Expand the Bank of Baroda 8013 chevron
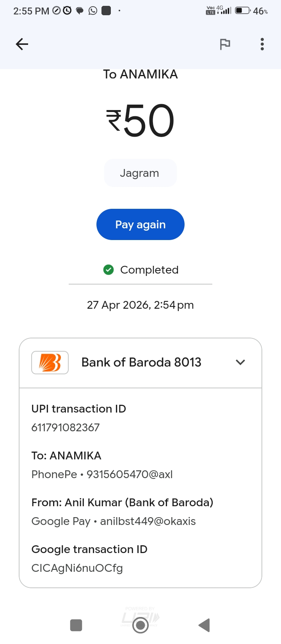Viewport: 281px width, 644px height. pos(240,362)
